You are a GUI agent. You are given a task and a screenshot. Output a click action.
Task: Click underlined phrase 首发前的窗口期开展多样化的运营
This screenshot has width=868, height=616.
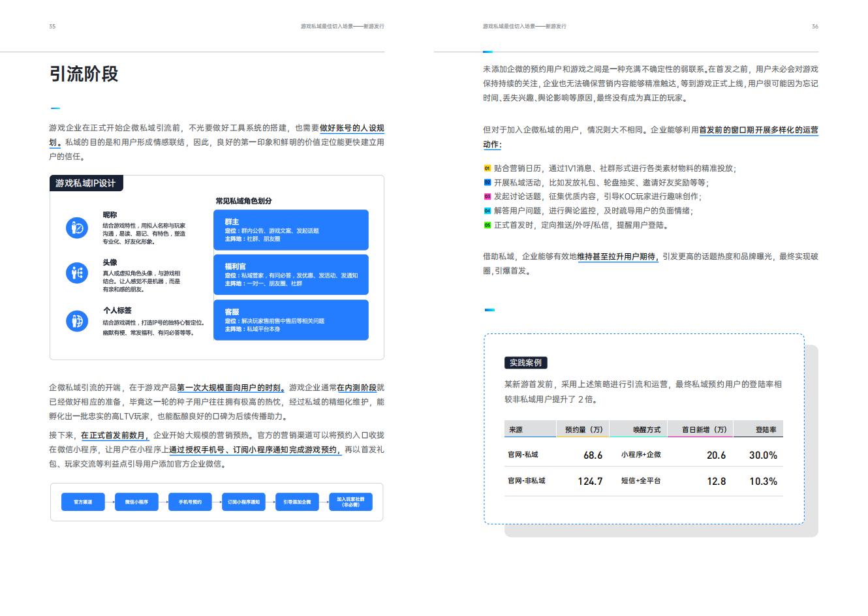coord(758,130)
